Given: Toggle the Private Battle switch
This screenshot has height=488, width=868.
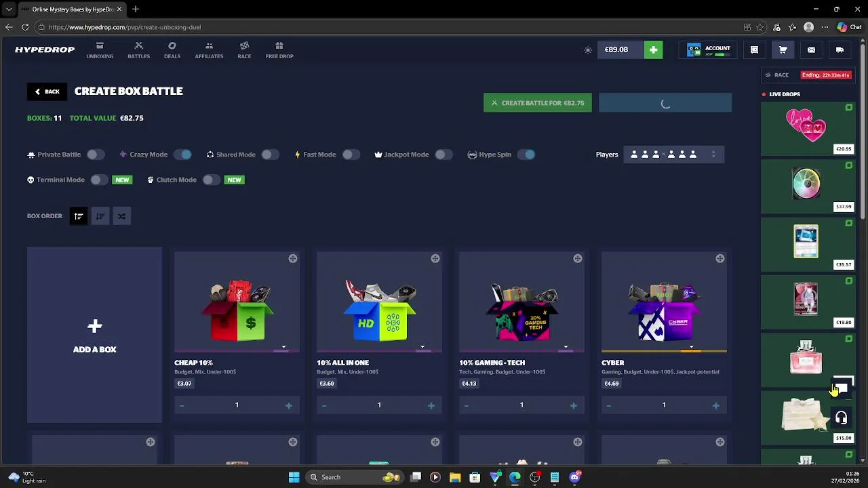Looking at the screenshot, I should tap(96, 155).
